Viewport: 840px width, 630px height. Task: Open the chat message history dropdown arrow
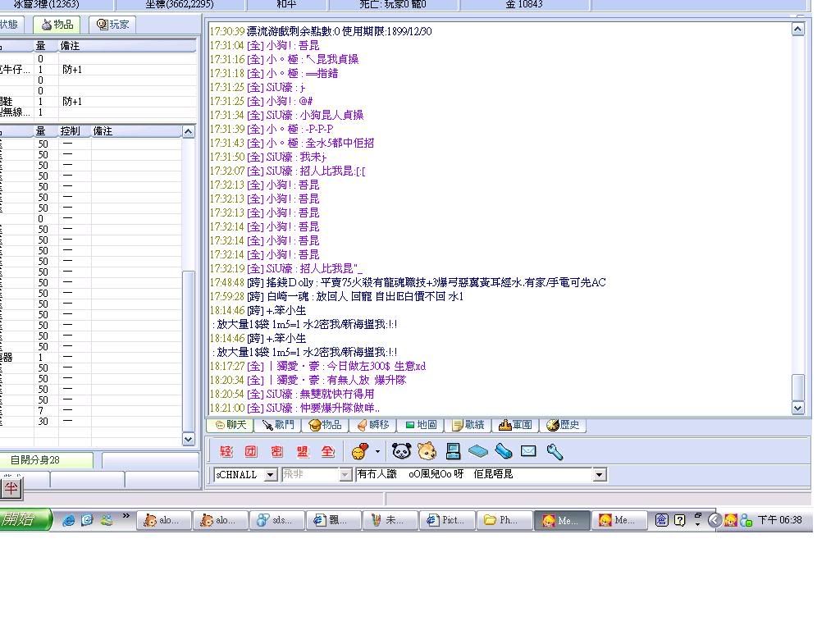[599, 475]
